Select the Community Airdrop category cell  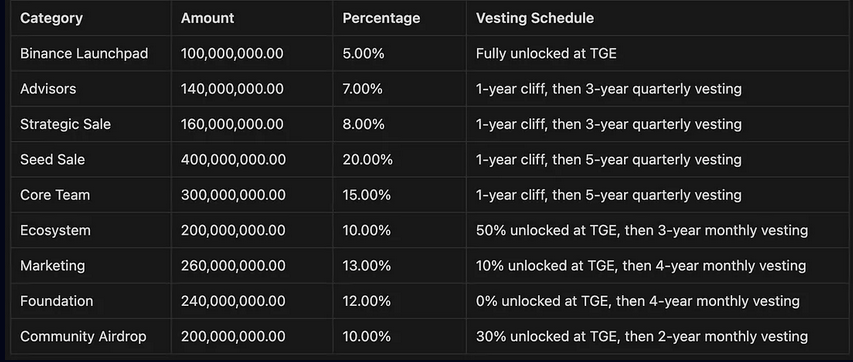click(83, 336)
